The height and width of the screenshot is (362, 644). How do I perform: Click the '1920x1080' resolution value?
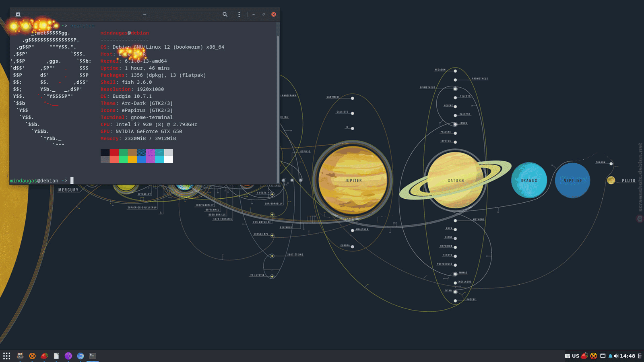point(150,89)
